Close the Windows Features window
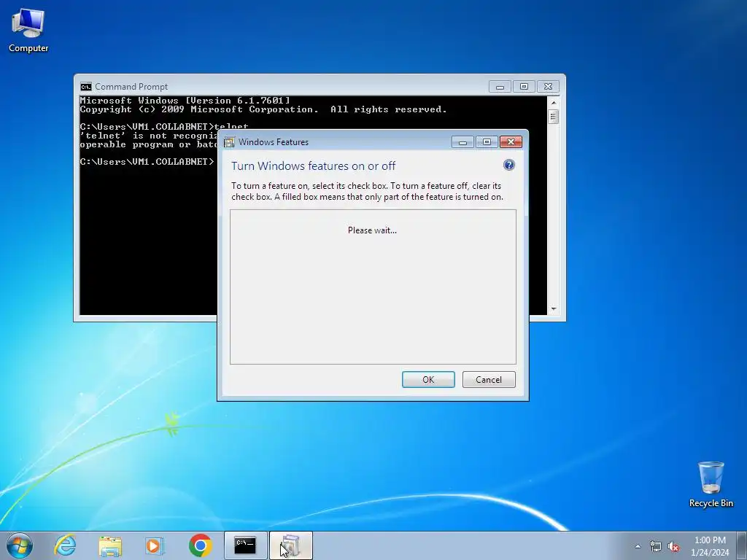The image size is (747, 560). coord(511,141)
